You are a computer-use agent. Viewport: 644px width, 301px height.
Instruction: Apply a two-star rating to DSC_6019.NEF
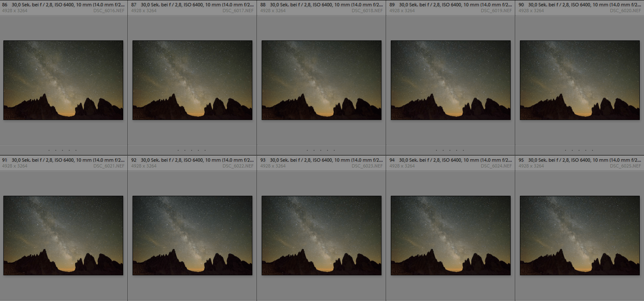click(x=443, y=149)
